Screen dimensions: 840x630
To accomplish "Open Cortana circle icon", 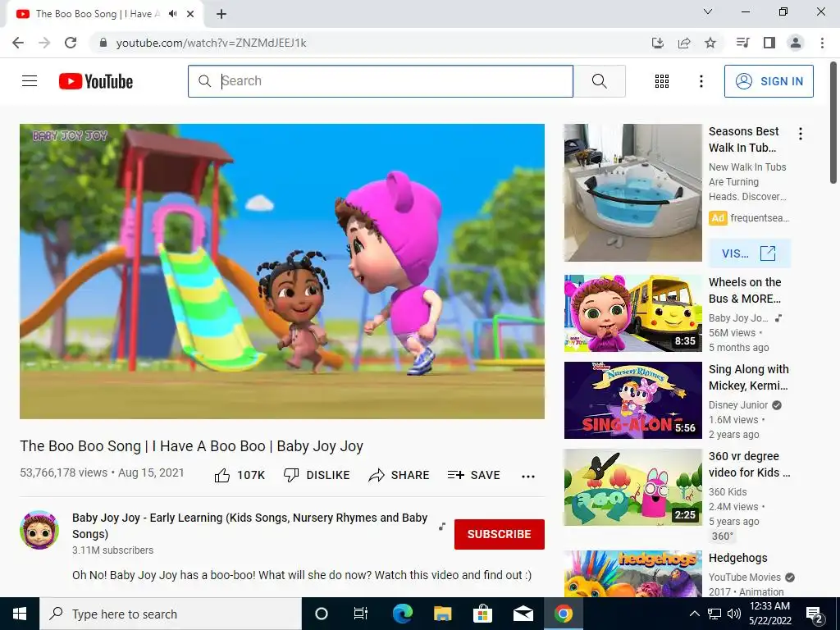I will coord(322,614).
